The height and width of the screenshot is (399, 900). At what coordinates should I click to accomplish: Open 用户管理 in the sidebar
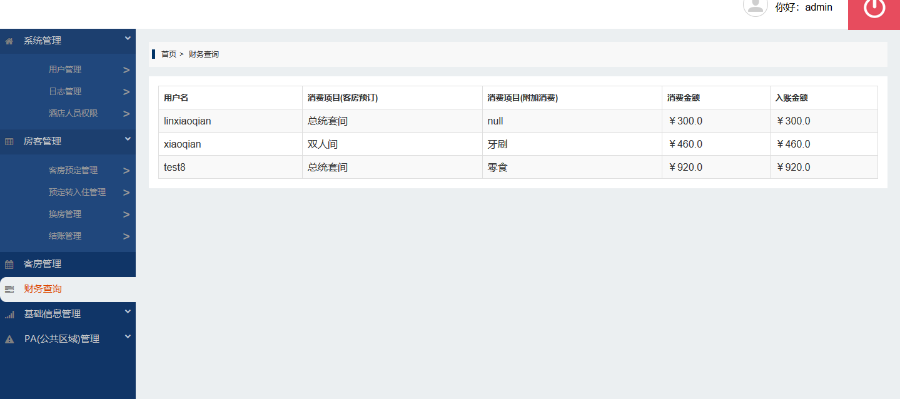tap(65, 69)
